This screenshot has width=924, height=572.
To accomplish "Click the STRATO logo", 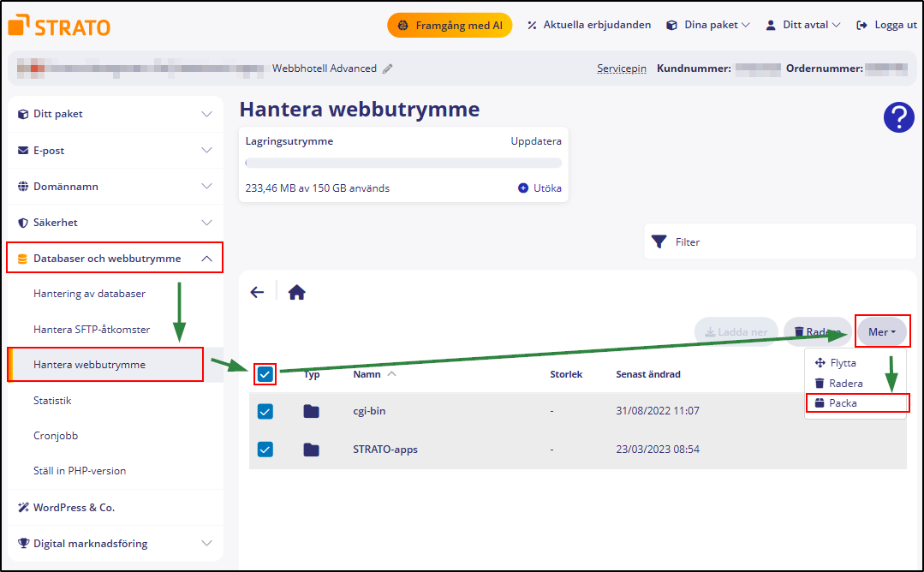I will [x=59, y=26].
